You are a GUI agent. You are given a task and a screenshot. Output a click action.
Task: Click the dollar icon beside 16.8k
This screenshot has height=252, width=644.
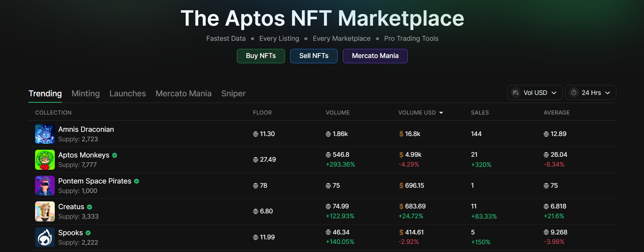pos(401,134)
